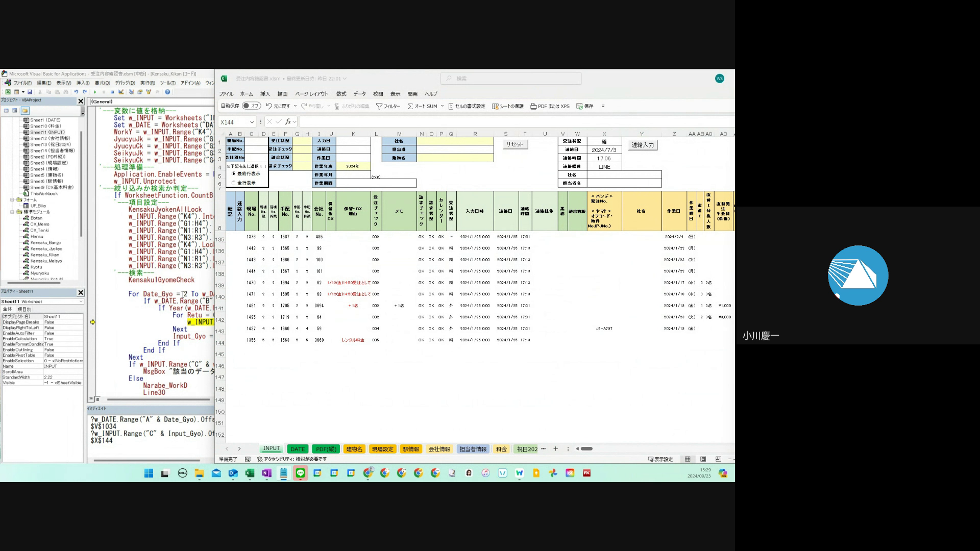Click the VBA help question mark icon
980x551 pixels.
167,92
